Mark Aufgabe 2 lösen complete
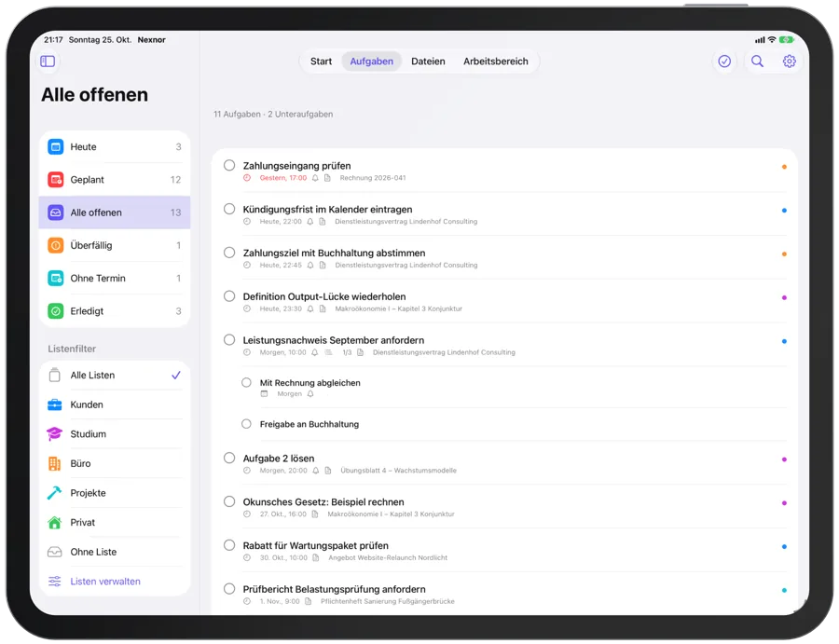The width and height of the screenshot is (839, 644). [229, 458]
